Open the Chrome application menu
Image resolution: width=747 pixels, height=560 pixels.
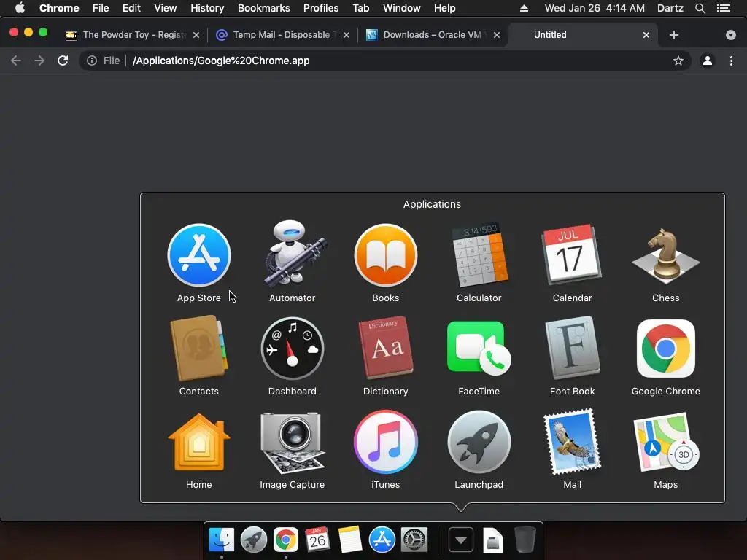[x=59, y=8]
